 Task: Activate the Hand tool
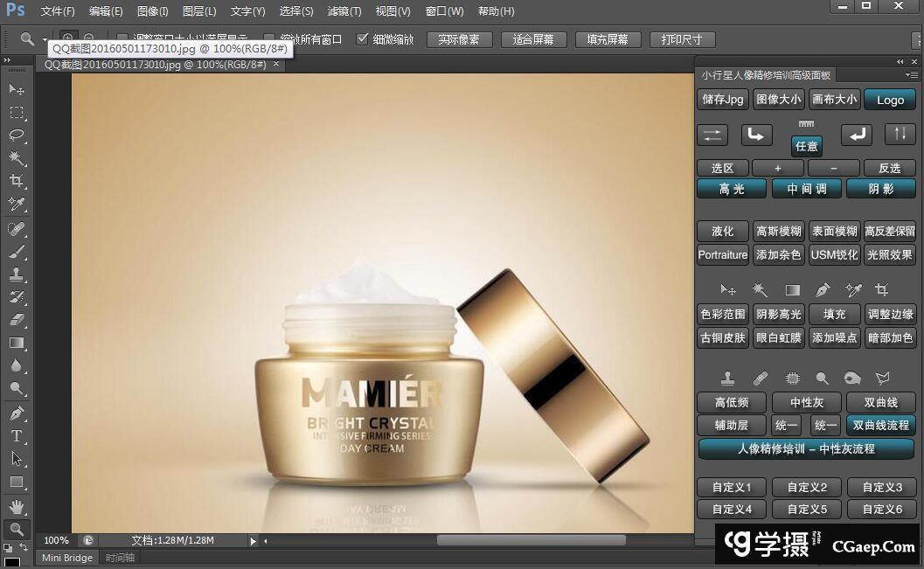[x=16, y=506]
